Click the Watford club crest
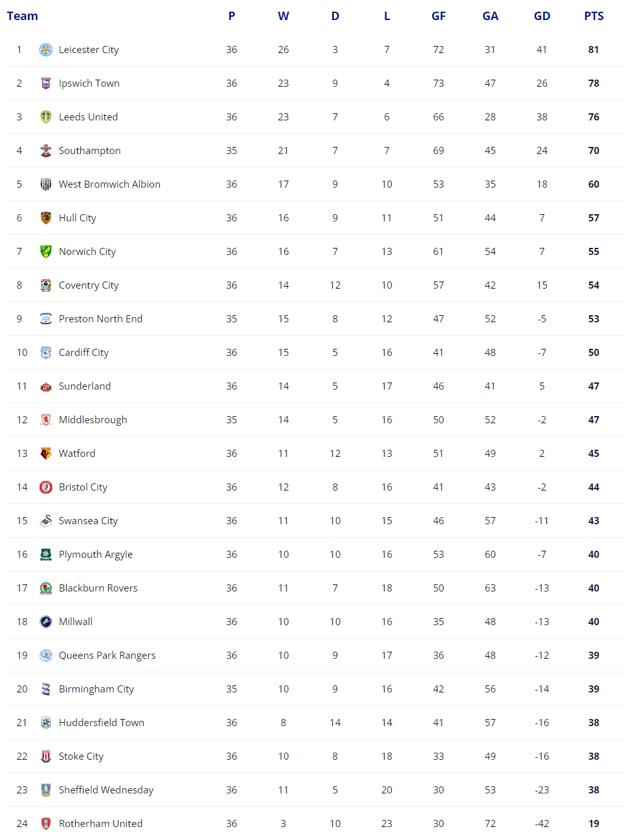 click(x=46, y=454)
